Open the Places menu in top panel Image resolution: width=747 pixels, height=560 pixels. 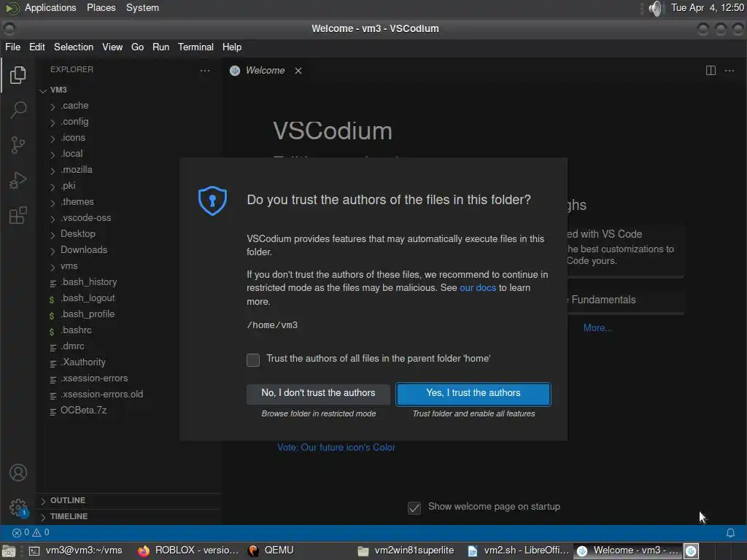click(x=101, y=8)
